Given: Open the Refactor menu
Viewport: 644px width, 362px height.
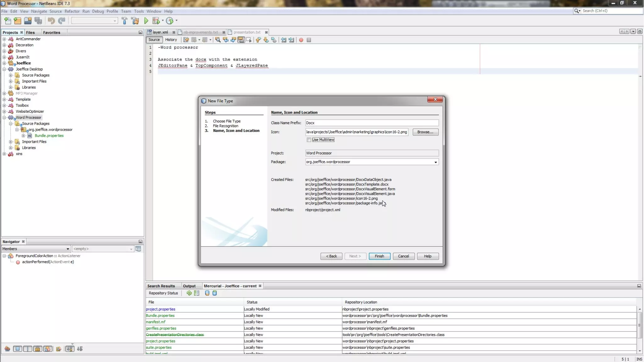Looking at the screenshot, I should click(x=72, y=11).
